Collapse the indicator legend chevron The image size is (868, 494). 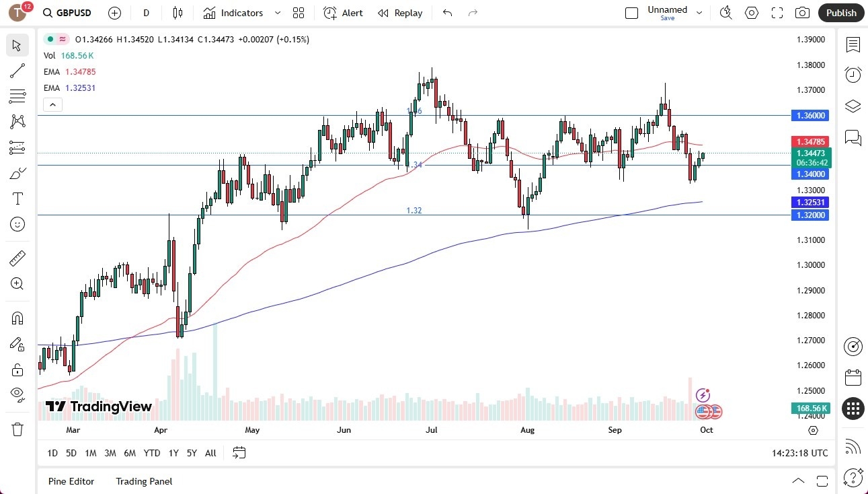click(52, 104)
